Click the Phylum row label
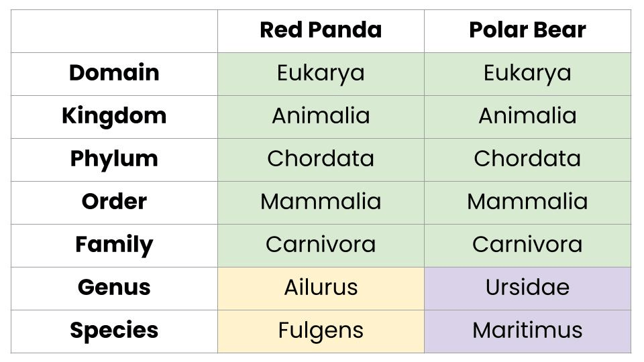The height and width of the screenshot is (362, 644). pyautogui.click(x=114, y=159)
